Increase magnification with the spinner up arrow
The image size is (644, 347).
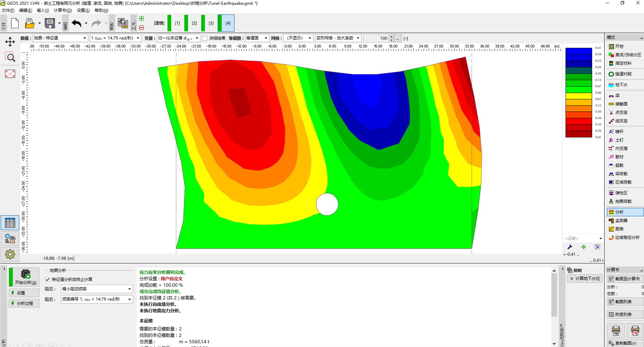tap(391, 36)
